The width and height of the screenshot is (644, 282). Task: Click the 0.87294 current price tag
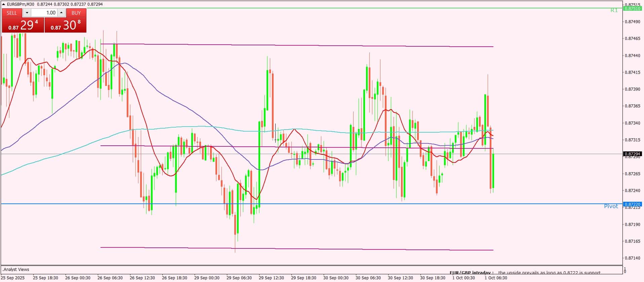[x=632, y=154]
